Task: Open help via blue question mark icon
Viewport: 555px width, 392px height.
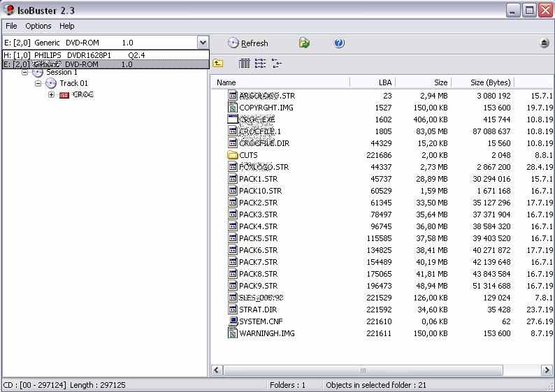Action: (x=339, y=43)
